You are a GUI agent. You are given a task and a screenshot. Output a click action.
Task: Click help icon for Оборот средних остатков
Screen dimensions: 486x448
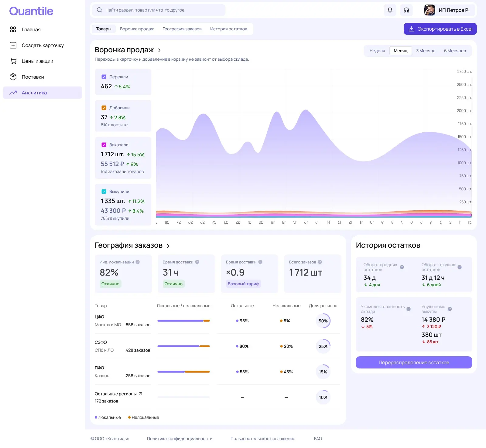(x=402, y=267)
